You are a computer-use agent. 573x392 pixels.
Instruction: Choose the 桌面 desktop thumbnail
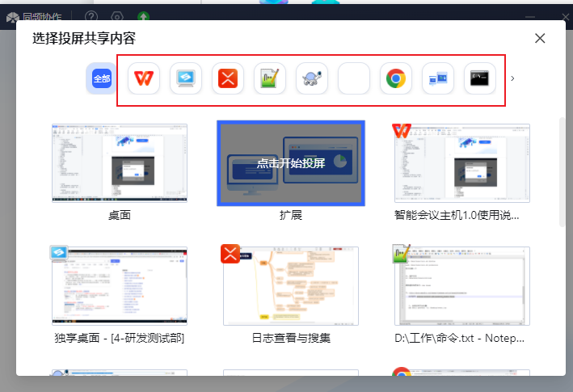coord(120,163)
